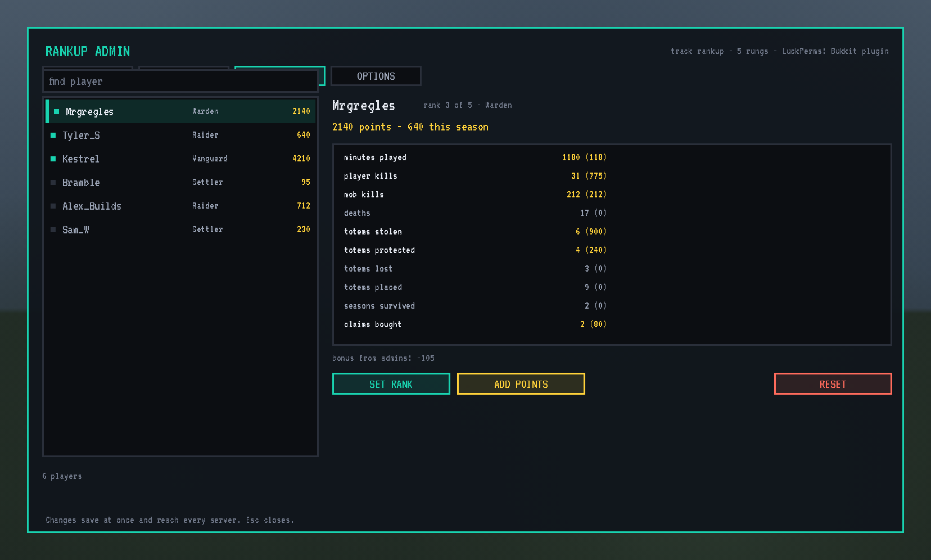Click the green status square beside Tyler_S

click(53, 135)
